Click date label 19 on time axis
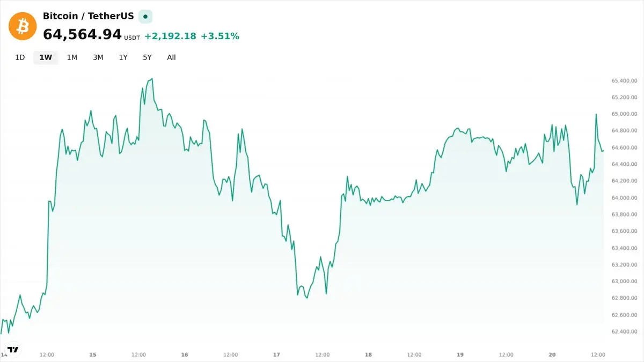 (x=460, y=354)
